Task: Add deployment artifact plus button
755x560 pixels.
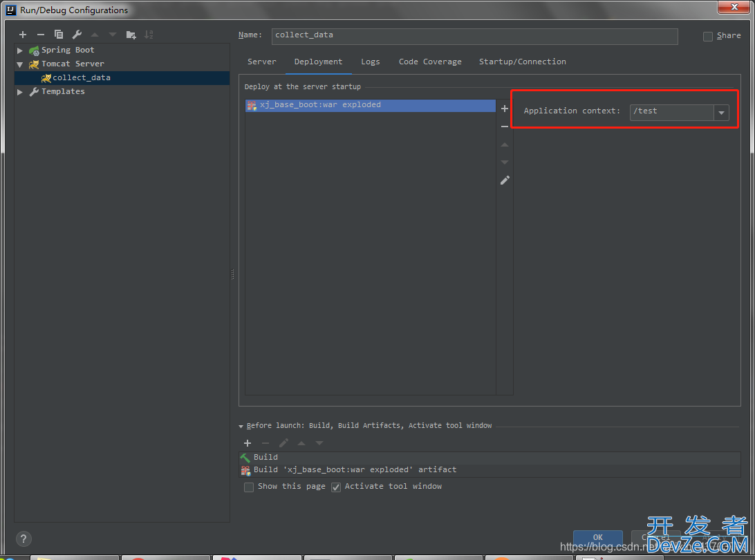Action: tap(505, 109)
